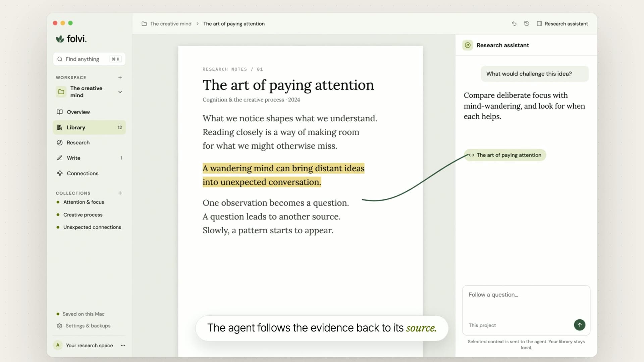Click the undo arrow icon
644x362 pixels.
point(514,24)
